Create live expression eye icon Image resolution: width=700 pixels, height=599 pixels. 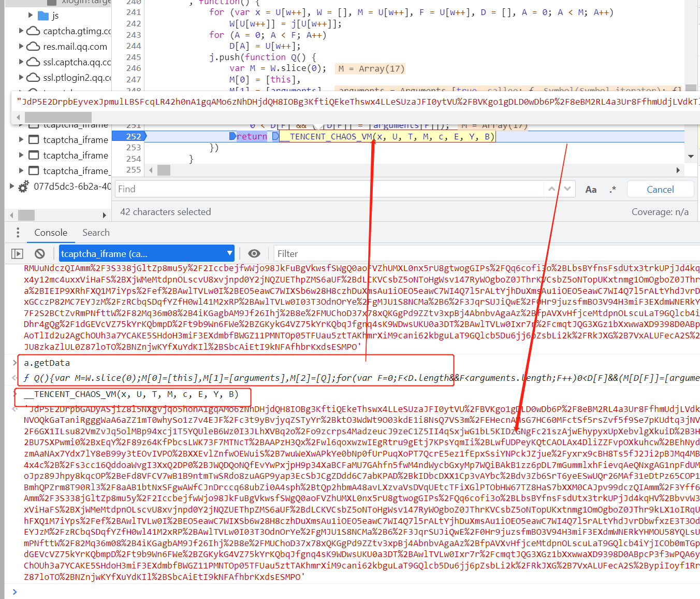[x=254, y=253]
